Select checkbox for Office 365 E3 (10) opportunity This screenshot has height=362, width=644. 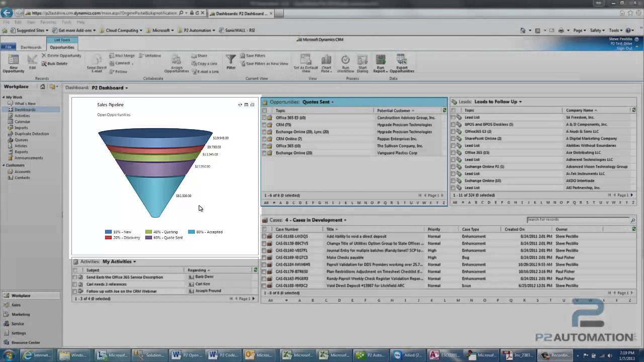pyautogui.click(x=265, y=118)
